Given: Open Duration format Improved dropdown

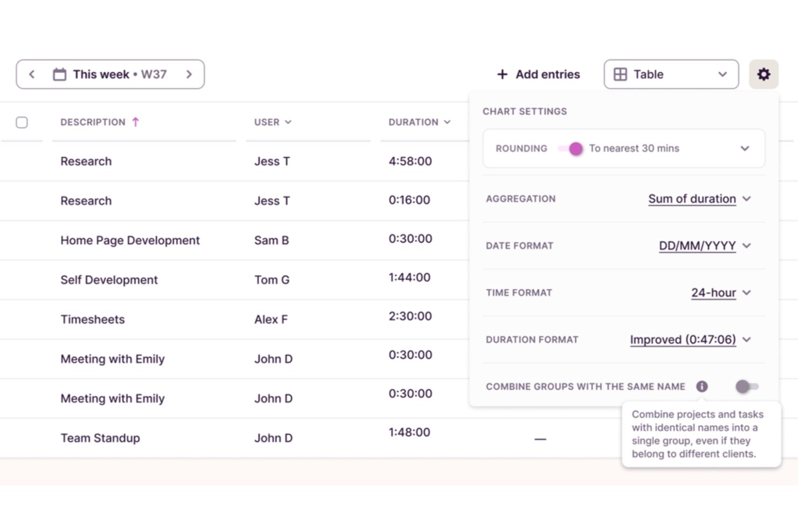Looking at the screenshot, I should pyautogui.click(x=690, y=340).
